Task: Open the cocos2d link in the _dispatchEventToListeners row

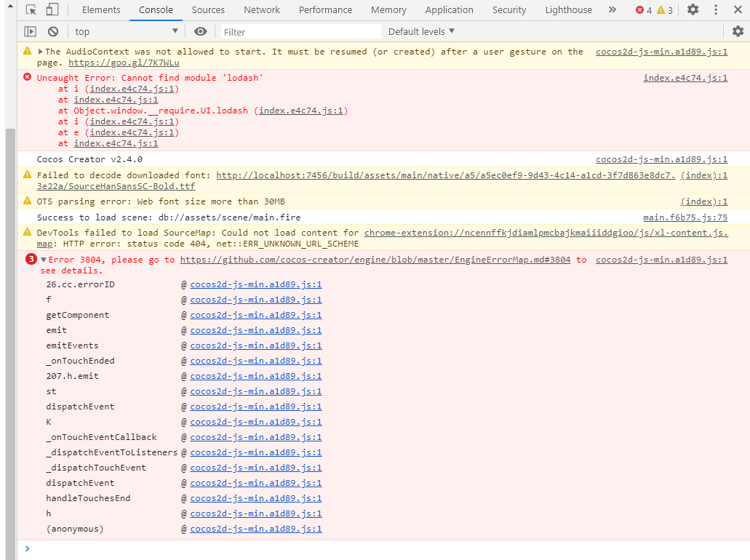Action: (256, 452)
